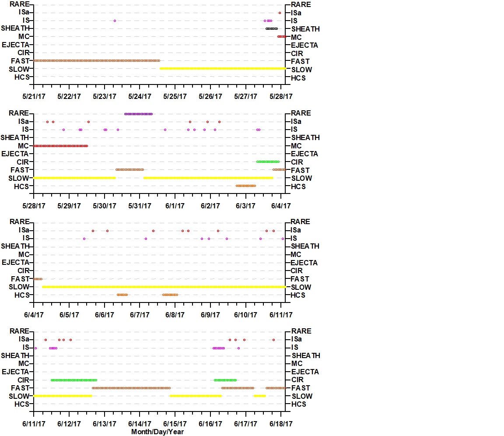This screenshot has height=436, width=504.
Task: Click the 5/30/17 date label
Action: (105, 206)
